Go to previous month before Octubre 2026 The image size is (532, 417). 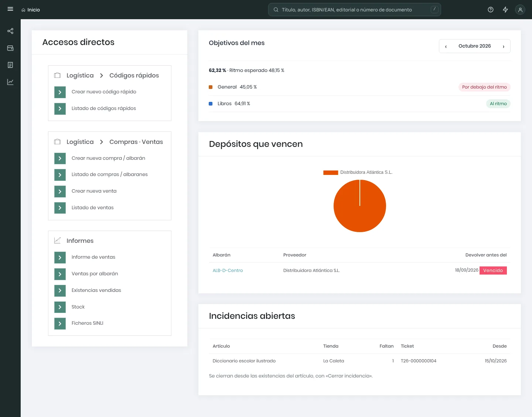pos(446,46)
